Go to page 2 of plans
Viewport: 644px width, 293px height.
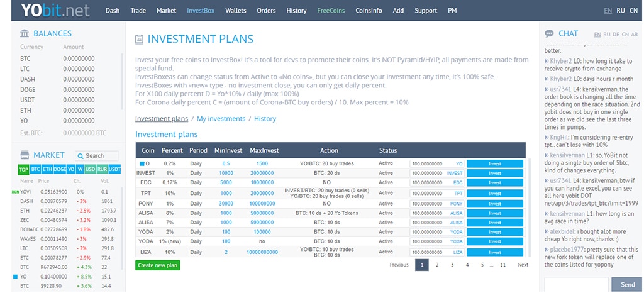437,265
